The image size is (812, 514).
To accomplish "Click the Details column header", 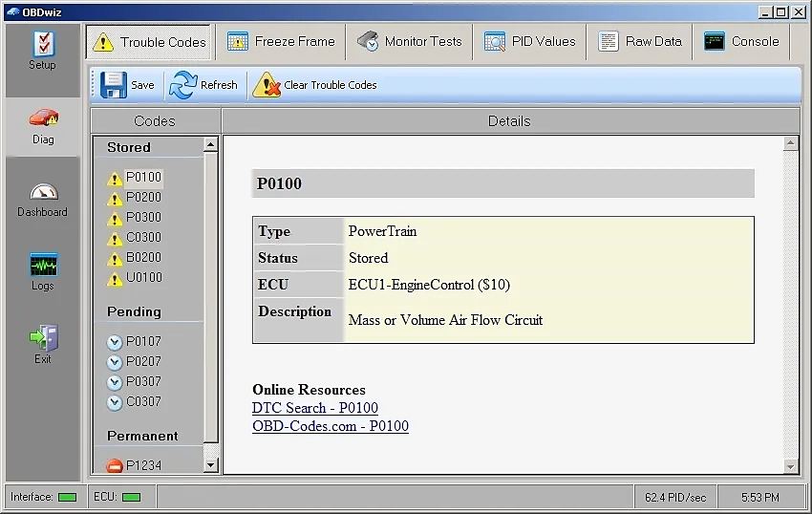I will coord(510,121).
